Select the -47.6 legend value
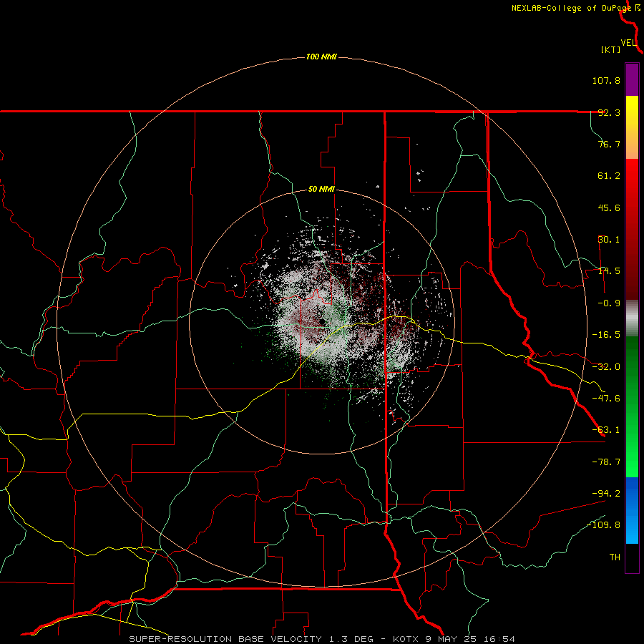Viewport: 644px width, 644px height. coord(606,399)
